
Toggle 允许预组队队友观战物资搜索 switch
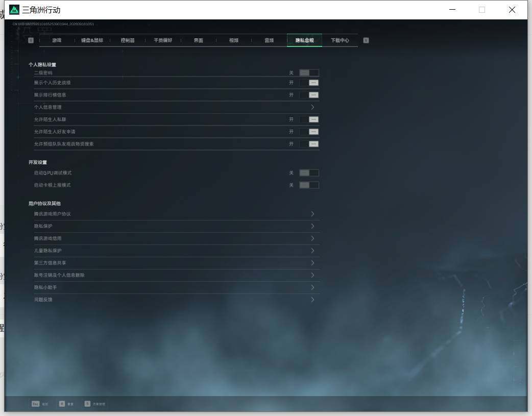click(x=309, y=144)
